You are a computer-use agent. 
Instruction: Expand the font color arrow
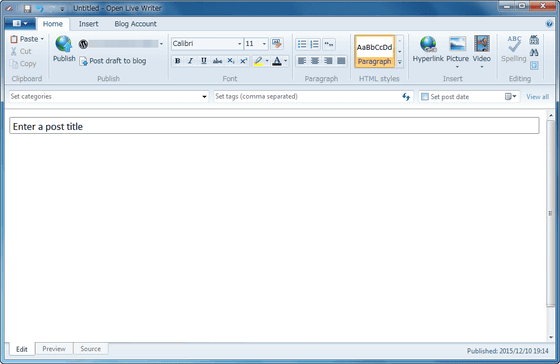coord(286,61)
